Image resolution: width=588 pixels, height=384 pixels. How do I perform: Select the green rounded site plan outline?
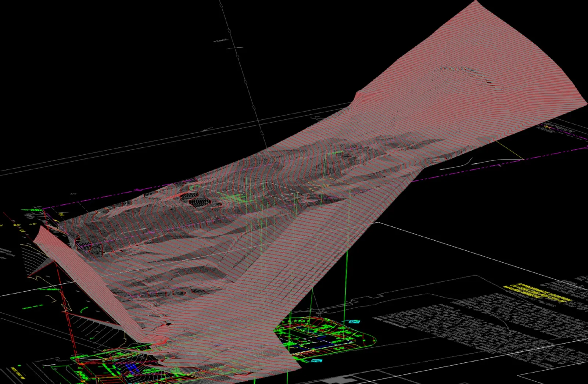point(325,338)
